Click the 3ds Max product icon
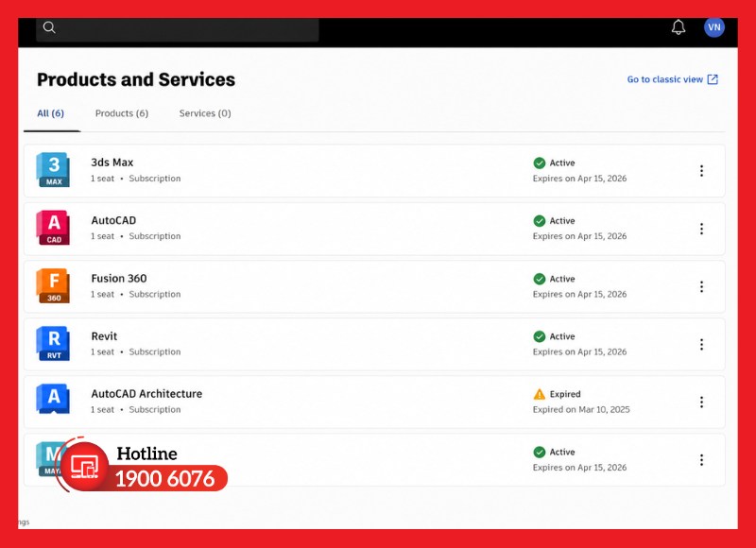Screen dimensions: 756x548 tap(53, 170)
